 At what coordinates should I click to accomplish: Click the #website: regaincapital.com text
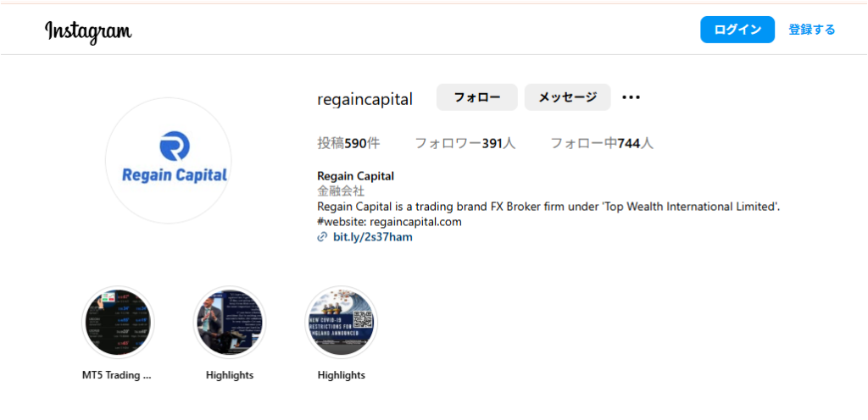pos(389,222)
